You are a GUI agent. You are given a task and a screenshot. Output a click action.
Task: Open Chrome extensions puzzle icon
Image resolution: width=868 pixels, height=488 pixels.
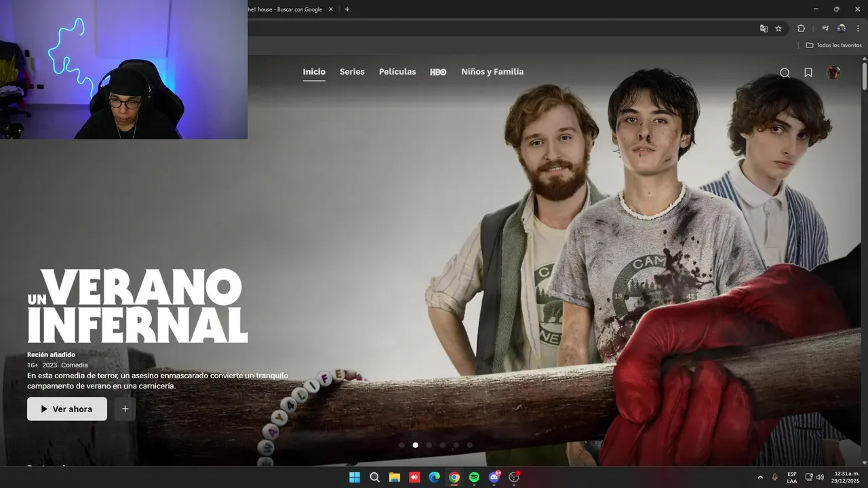(802, 28)
